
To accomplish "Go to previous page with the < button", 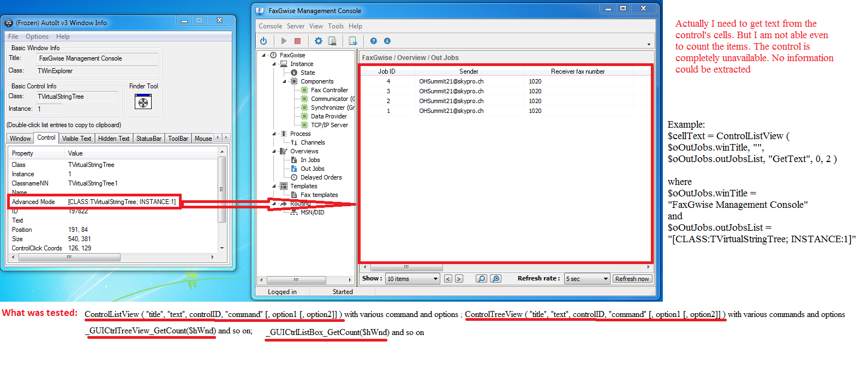I will [448, 279].
